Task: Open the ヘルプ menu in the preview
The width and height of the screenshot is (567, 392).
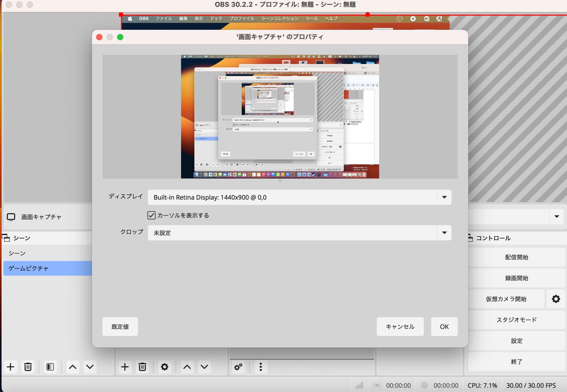Action: (331, 19)
